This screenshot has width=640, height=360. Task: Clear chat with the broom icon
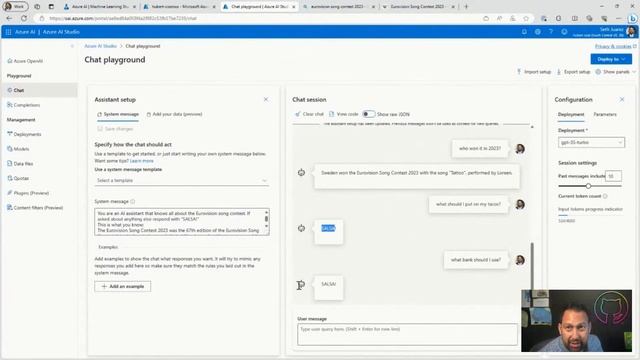point(309,114)
